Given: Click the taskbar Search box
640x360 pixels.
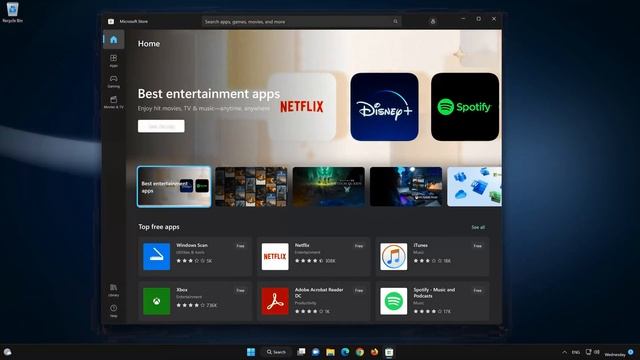Looking at the screenshot, I should coord(277,352).
